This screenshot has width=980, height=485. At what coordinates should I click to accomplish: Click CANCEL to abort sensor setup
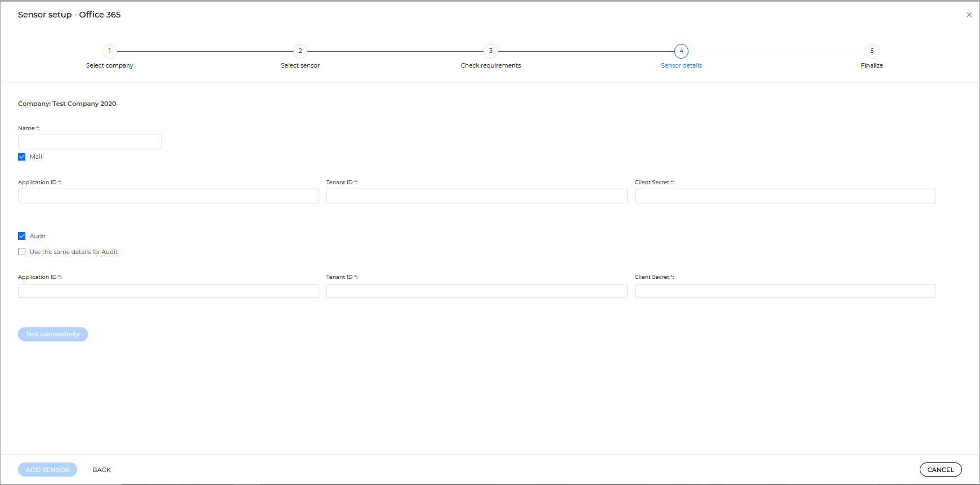pyautogui.click(x=941, y=470)
